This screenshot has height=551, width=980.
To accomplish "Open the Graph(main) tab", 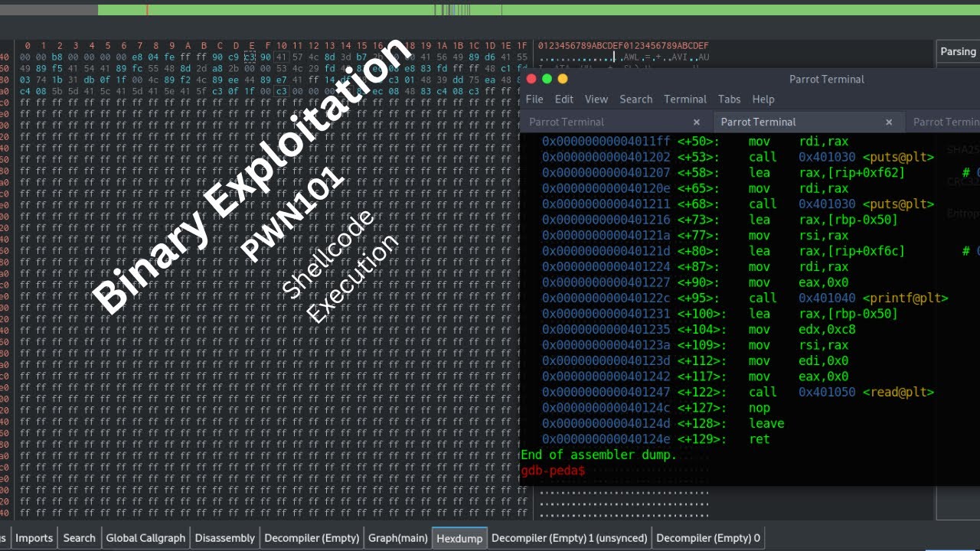I will point(398,538).
